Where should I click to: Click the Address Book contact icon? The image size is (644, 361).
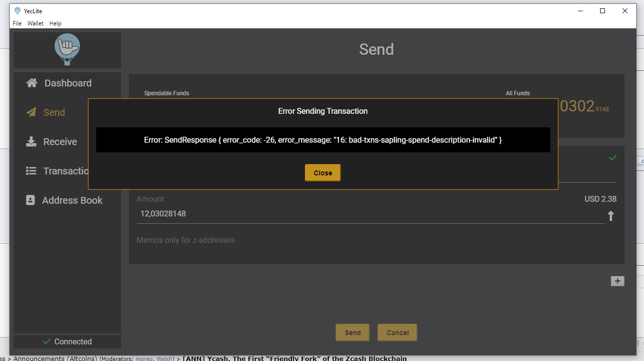pyautogui.click(x=31, y=200)
